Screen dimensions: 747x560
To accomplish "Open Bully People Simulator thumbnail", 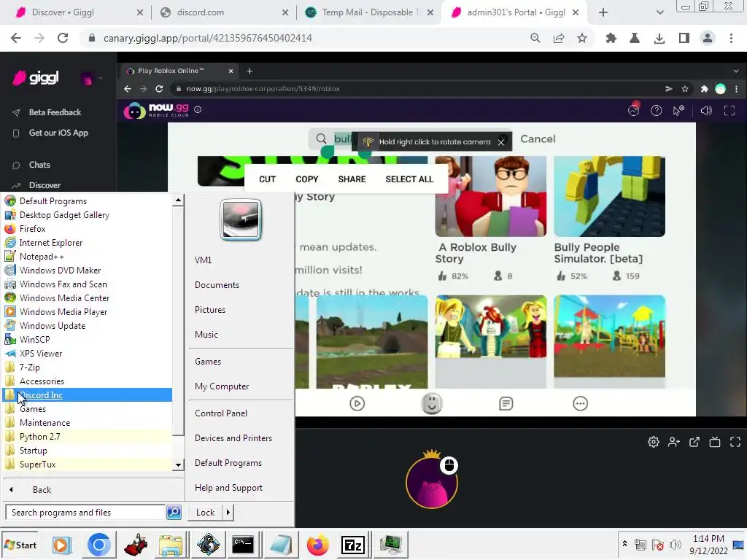I will click(609, 196).
